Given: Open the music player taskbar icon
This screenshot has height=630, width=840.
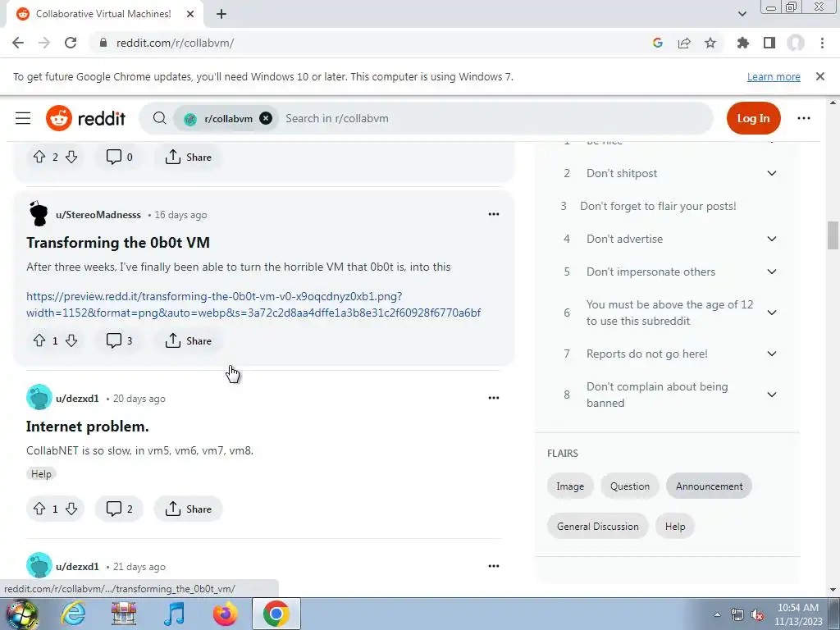Looking at the screenshot, I should [174, 614].
